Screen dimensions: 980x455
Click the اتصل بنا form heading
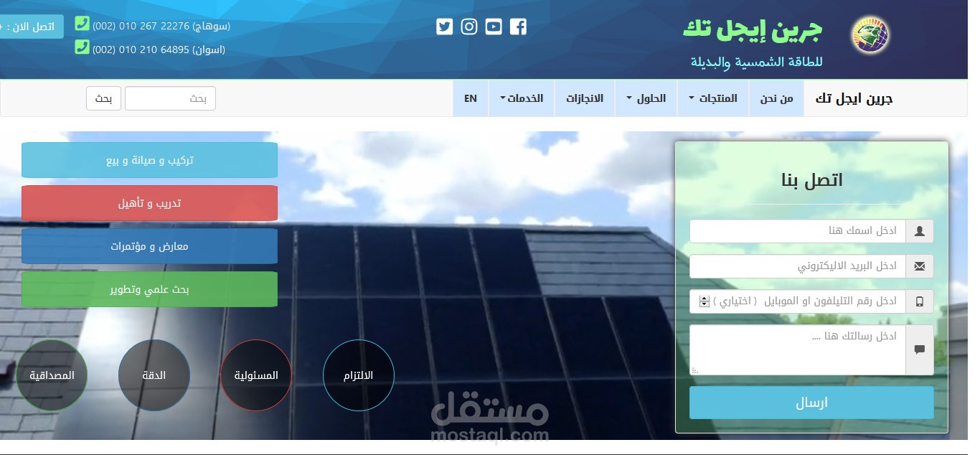coord(811,179)
